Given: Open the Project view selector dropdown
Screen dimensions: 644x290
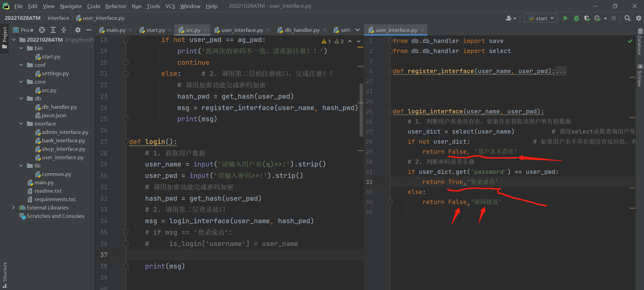Looking at the screenshot, I should coord(23,30).
